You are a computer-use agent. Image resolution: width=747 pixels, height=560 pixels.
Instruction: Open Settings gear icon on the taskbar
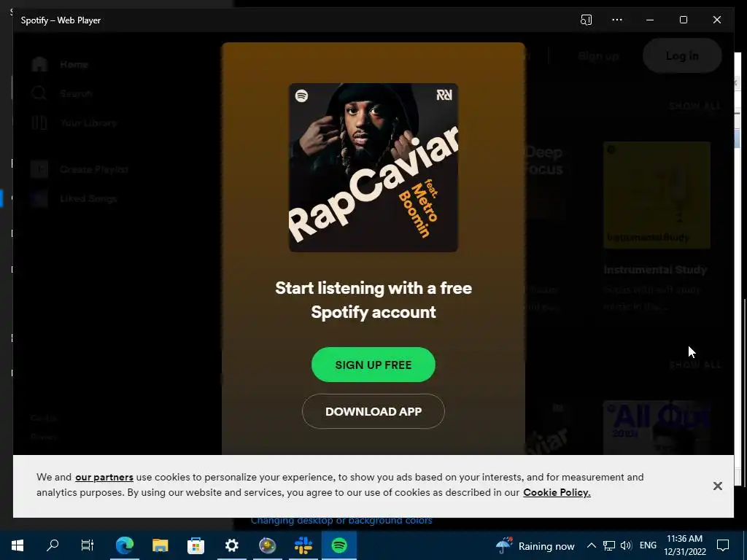tap(231, 545)
